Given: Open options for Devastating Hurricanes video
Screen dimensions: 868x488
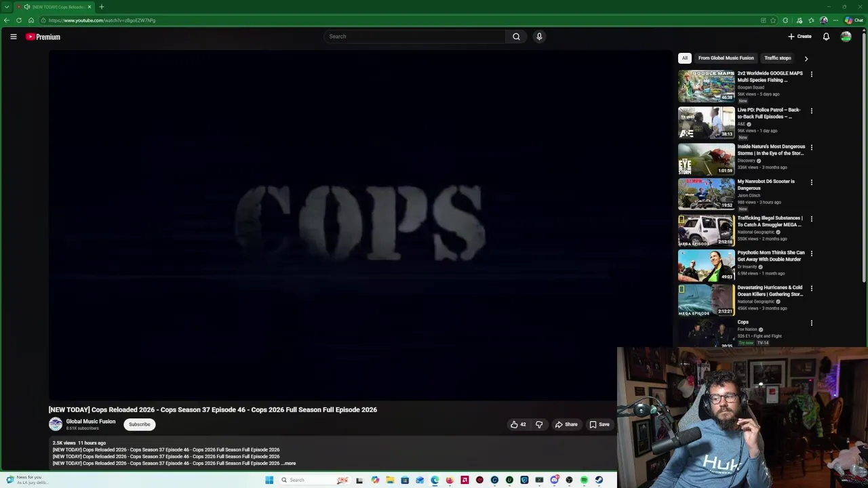Looking at the screenshot, I should click(x=811, y=289).
